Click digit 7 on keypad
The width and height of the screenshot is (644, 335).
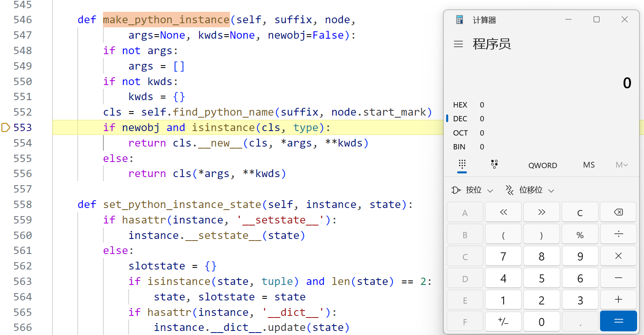point(504,256)
